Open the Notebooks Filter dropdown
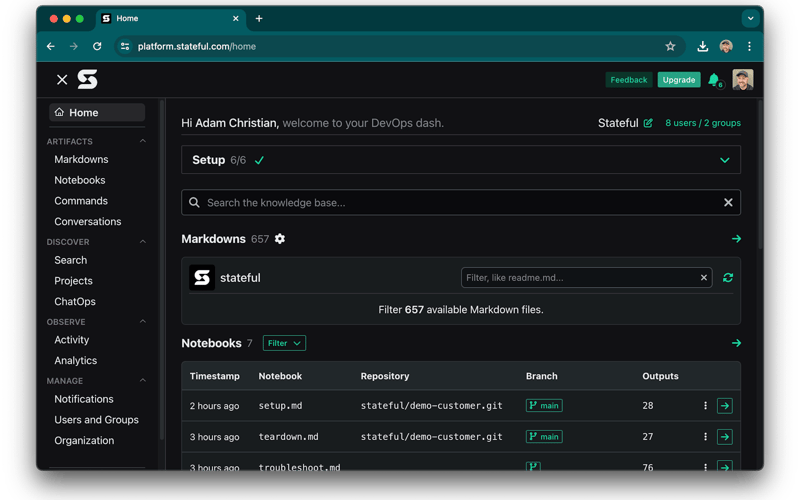 (x=284, y=343)
